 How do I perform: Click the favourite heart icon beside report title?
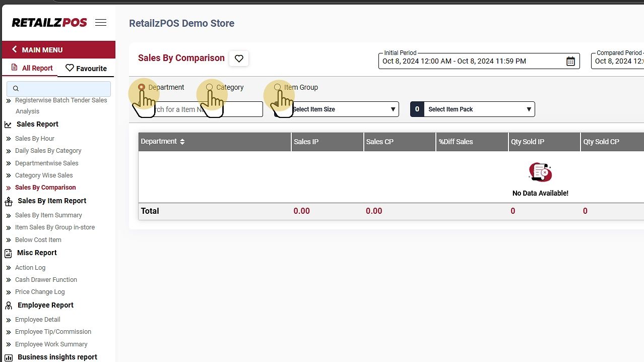[239, 58]
